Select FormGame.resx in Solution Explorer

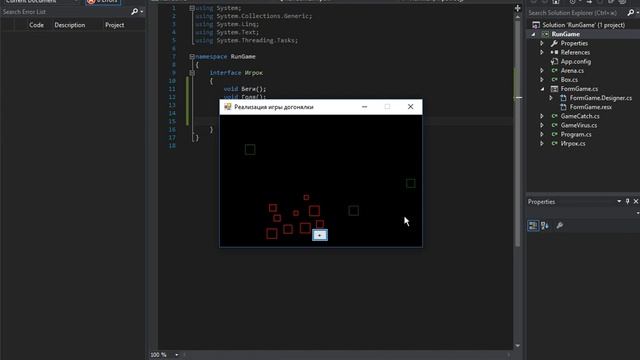tap(591, 107)
